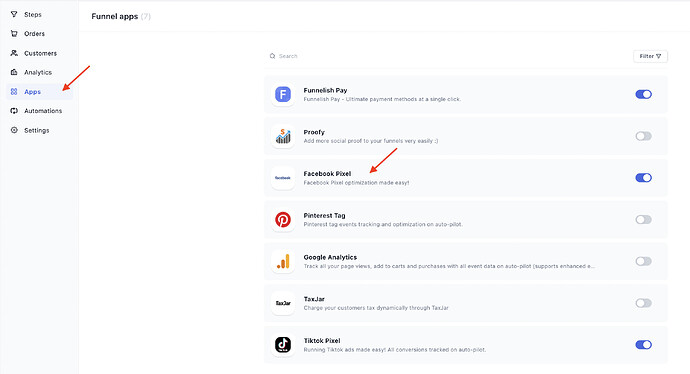The image size is (690, 374).
Task: Turn off the Facebook Pixel toggle
Action: (x=643, y=178)
